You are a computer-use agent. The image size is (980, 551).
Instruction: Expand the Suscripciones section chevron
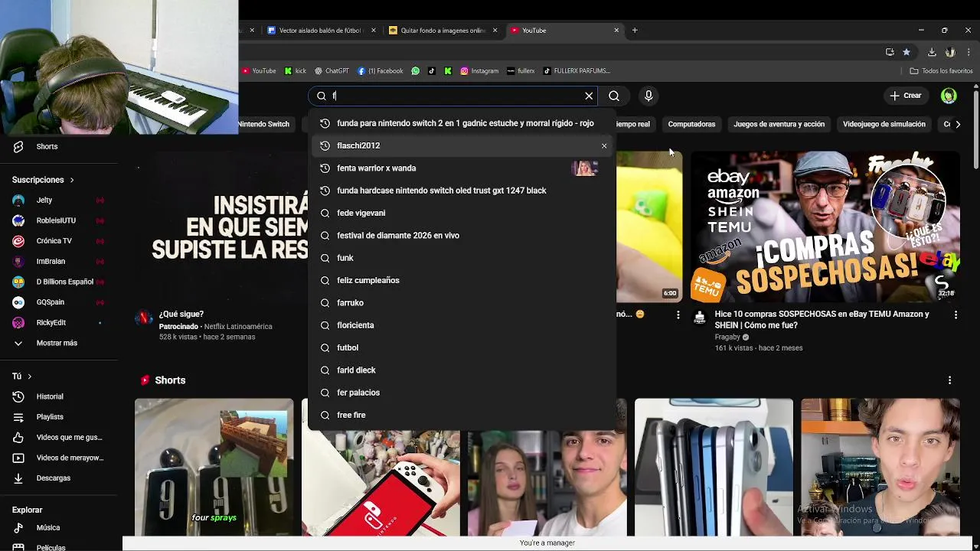click(72, 180)
